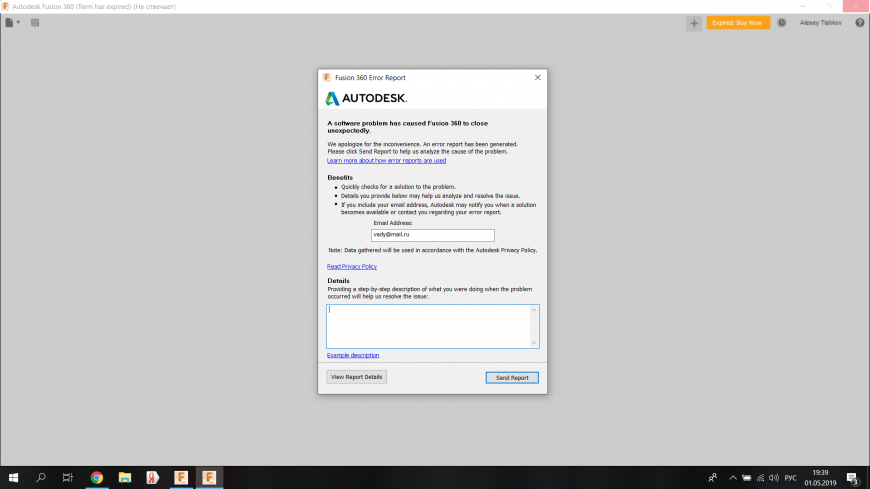The height and width of the screenshot is (489, 870).
Task: Click the Details scrollbar down arrow
Action: pyautogui.click(x=534, y=343)
